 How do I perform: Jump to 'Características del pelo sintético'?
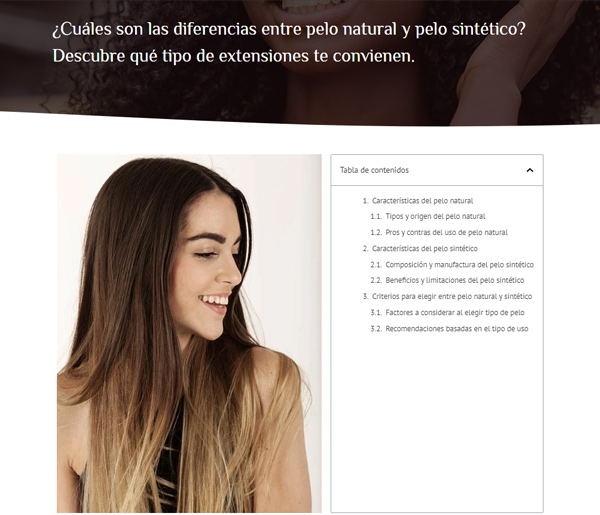(425, 249)
